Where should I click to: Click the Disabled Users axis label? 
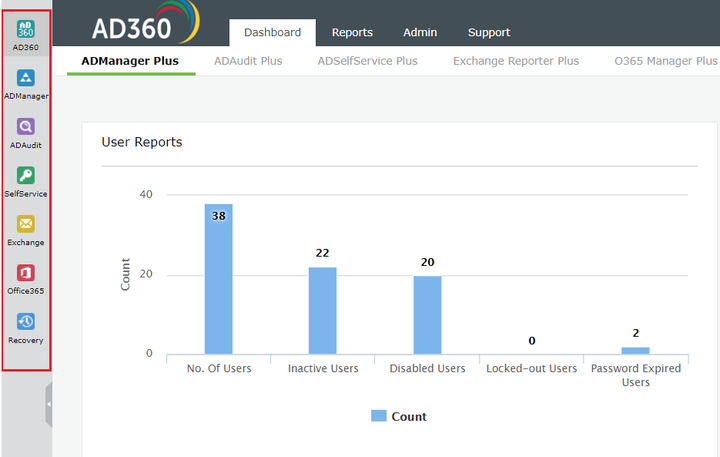(x=428, y=368)
